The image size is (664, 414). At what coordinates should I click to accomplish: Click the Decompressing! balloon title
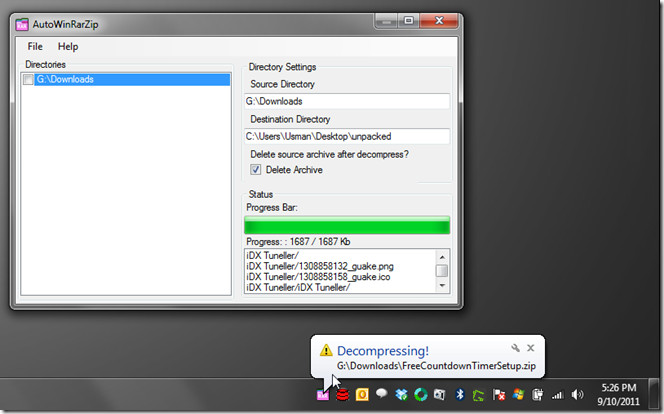click(x=383, y=351)
